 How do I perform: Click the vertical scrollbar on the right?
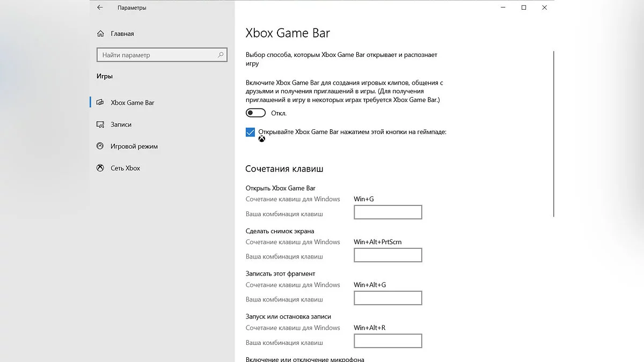(553, 134)
